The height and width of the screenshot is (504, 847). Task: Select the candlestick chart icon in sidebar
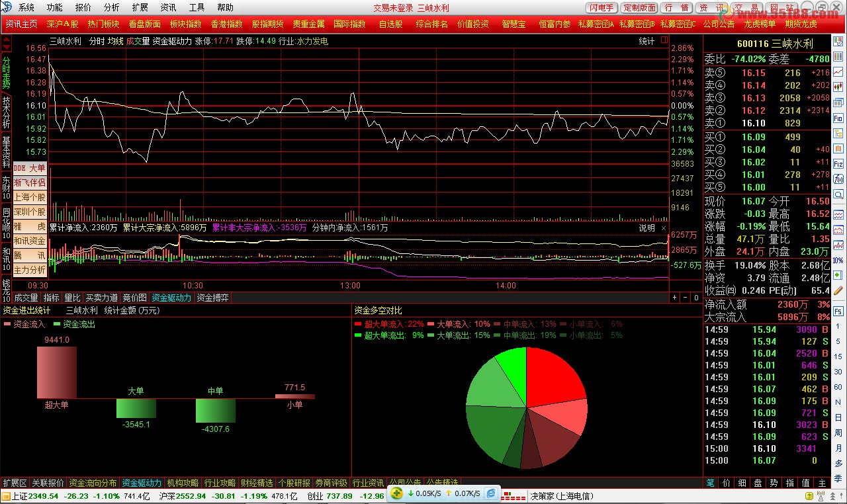(x=838, y=86)
